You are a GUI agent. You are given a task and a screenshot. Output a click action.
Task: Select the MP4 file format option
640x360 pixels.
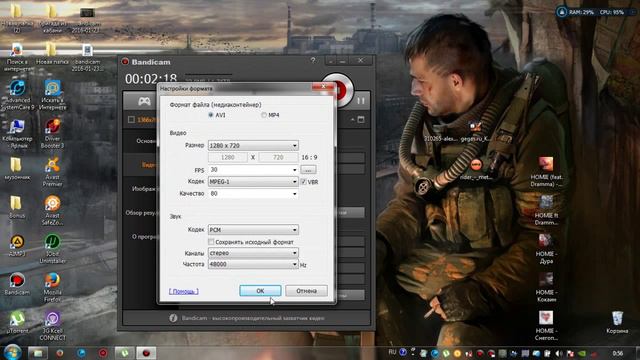point(264,115)
